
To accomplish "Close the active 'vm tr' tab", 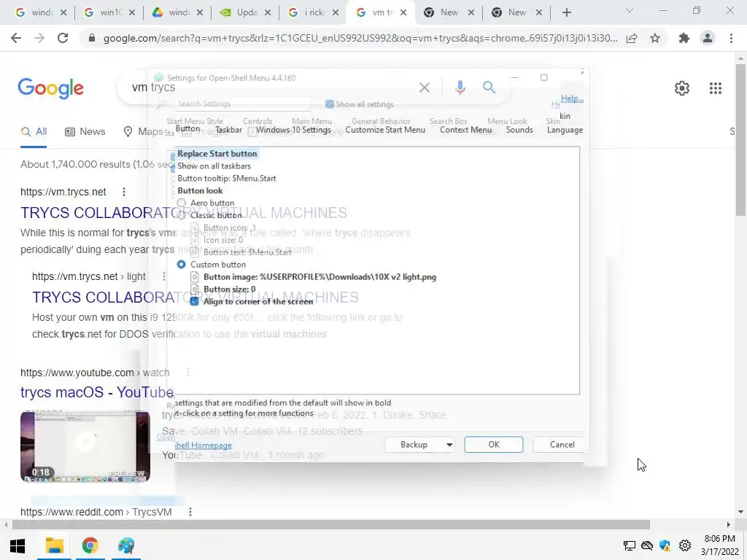I will pos(403,13).
